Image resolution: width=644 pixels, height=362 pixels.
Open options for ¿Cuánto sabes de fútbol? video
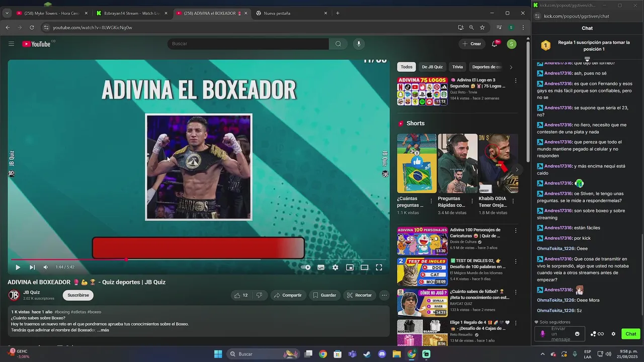point(515,292)
